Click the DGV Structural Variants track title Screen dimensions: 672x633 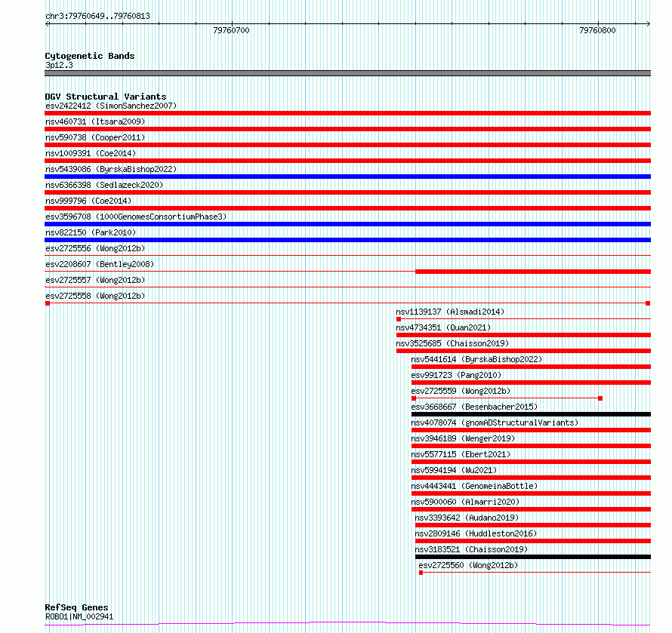pos(106,97)
